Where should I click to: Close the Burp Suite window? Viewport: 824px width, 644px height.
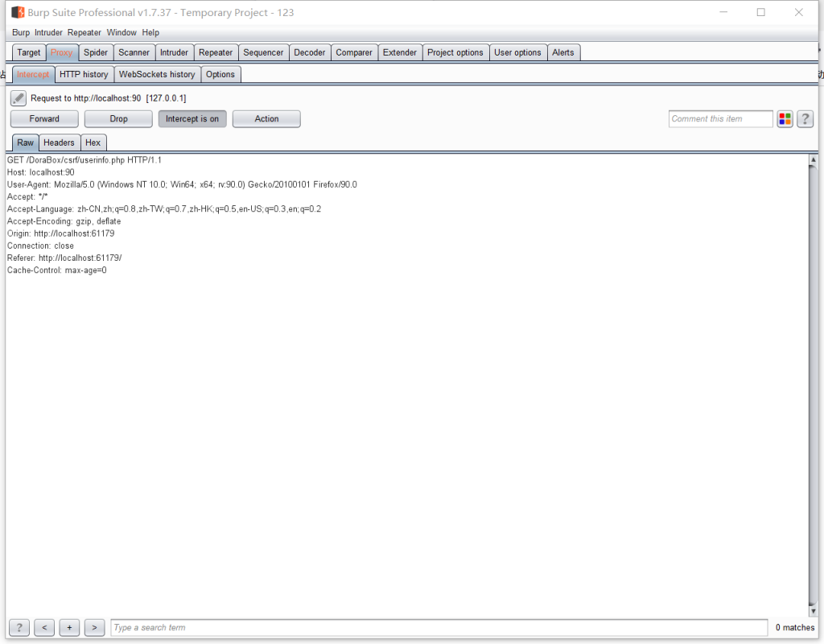click(799, 12)
